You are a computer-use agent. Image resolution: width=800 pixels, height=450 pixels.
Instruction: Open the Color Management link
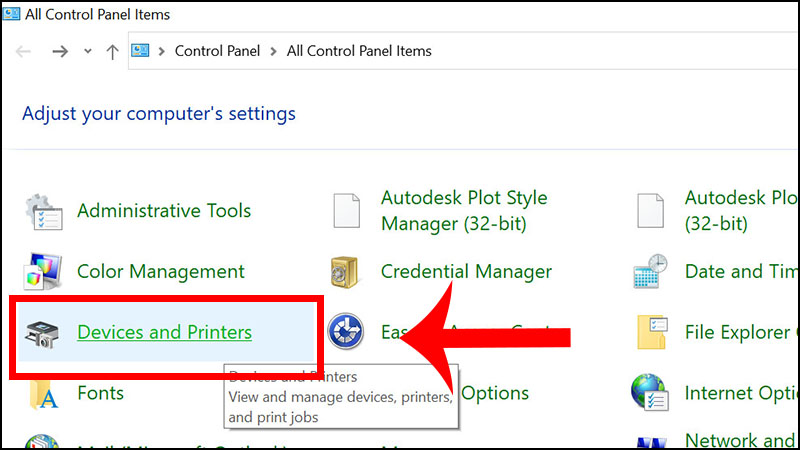pos(161,271)
